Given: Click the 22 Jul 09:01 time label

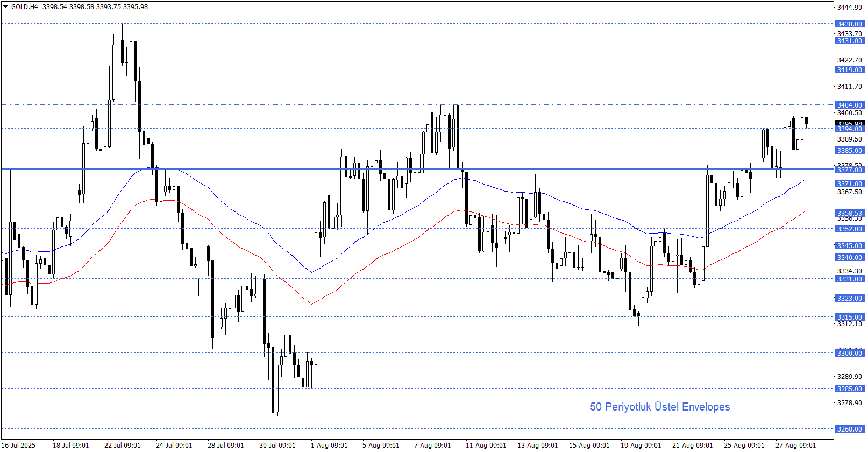Looking at the screenshot, I should click(123, 445).
